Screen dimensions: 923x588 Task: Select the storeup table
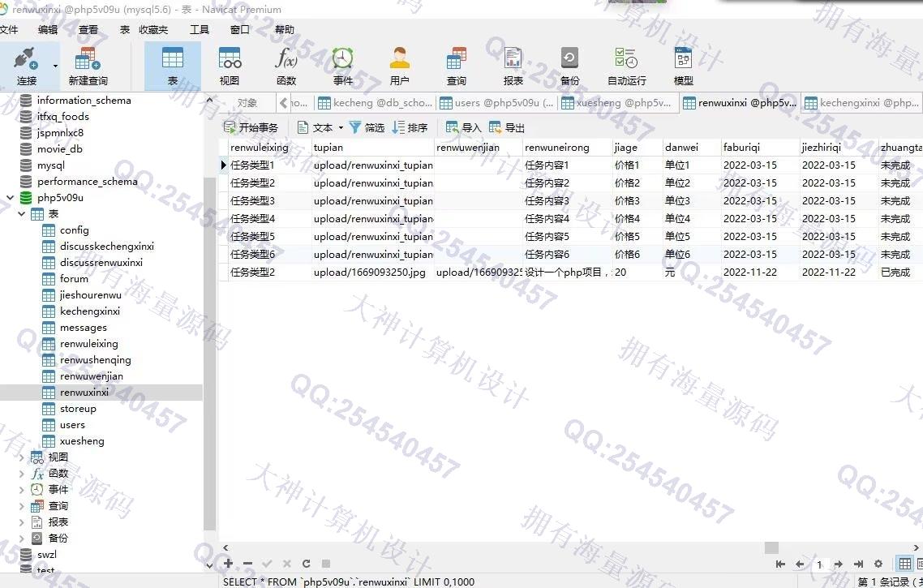pos(78,409)
